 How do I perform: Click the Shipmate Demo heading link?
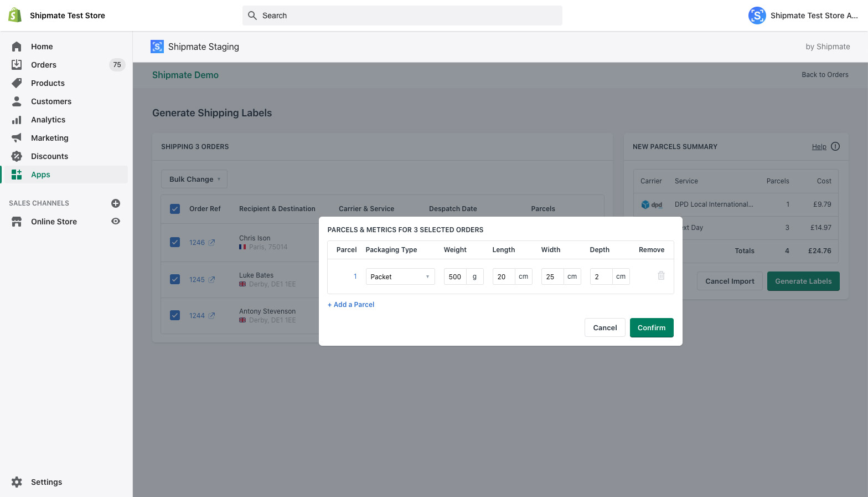185,75
